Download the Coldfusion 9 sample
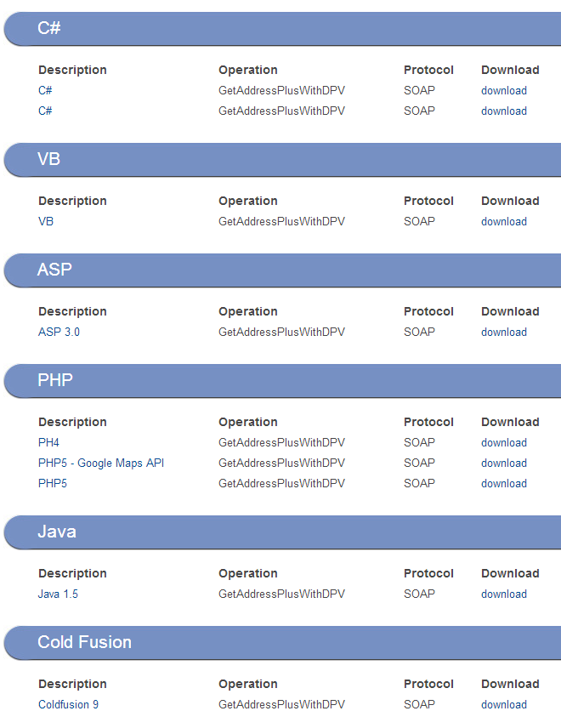The height and width of the screenshot is (728, 561). coord(504,704)
